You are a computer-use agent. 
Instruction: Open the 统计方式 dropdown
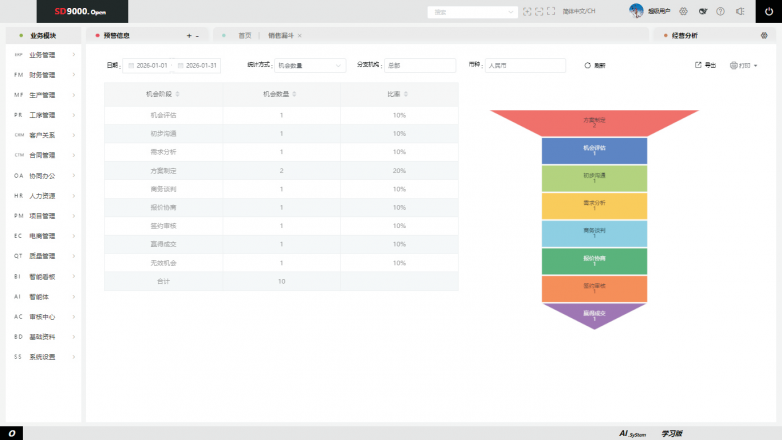coord(310,65)
